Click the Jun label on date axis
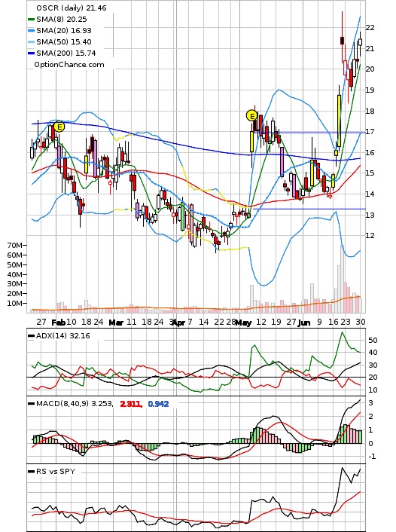This screenshot has width=396, height=532. click(304, 323)
